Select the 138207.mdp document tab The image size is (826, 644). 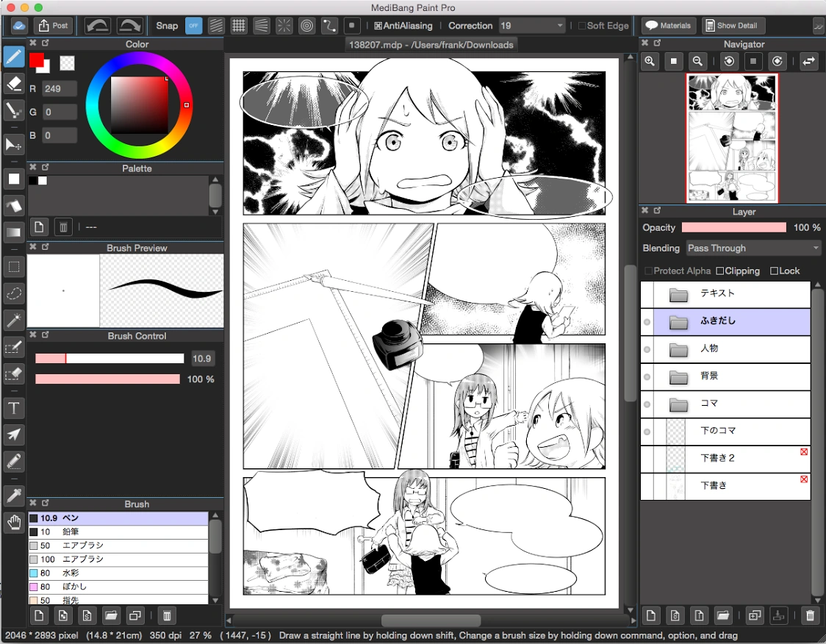point(431,45)
